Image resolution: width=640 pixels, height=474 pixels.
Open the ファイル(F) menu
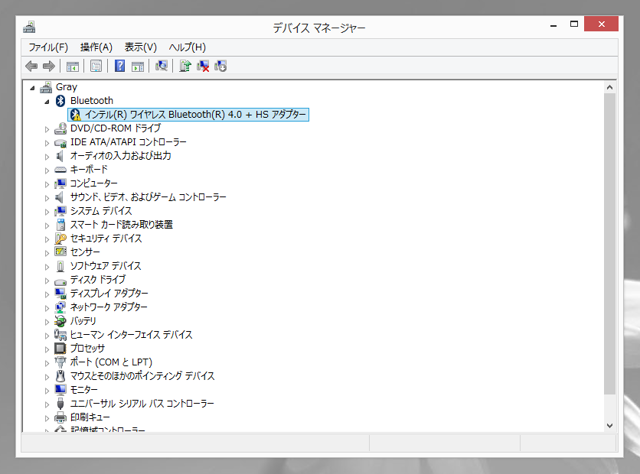48,47
